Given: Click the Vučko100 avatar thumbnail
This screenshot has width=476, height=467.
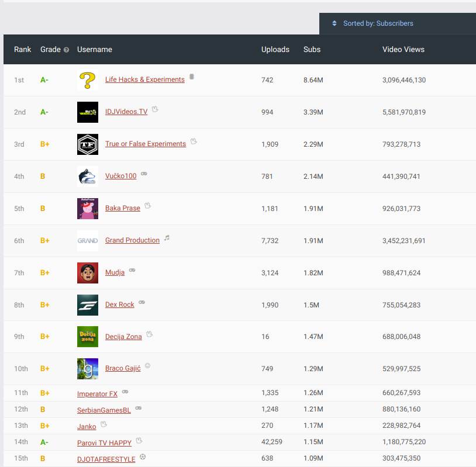Looking at the screenshot, I should pyautogui.click(x=87, y=176).
